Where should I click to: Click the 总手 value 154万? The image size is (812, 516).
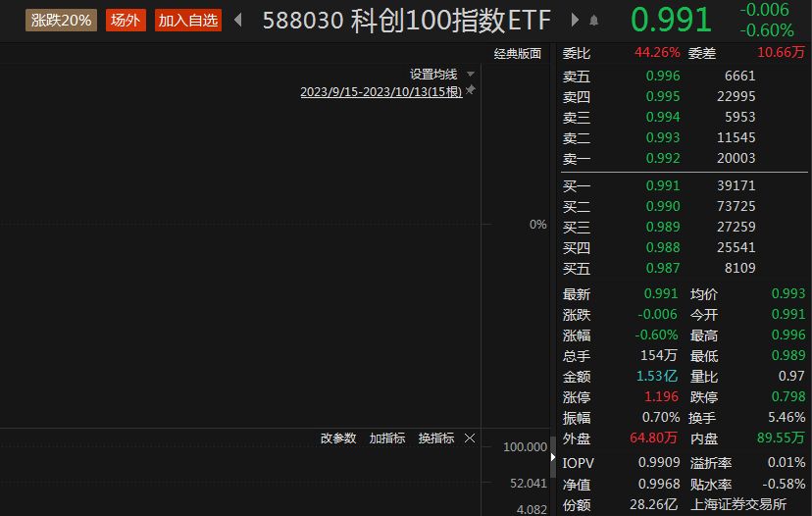pyautogui.click(x=659, y=355)
